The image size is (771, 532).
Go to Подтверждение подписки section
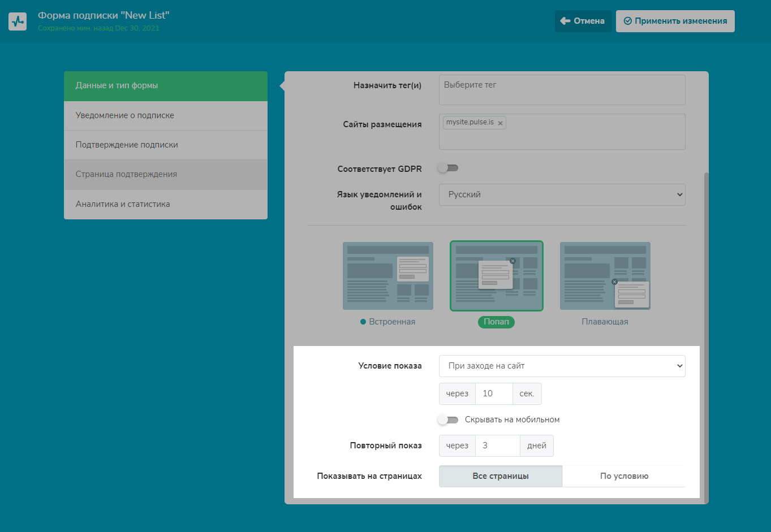click(165, 145)
